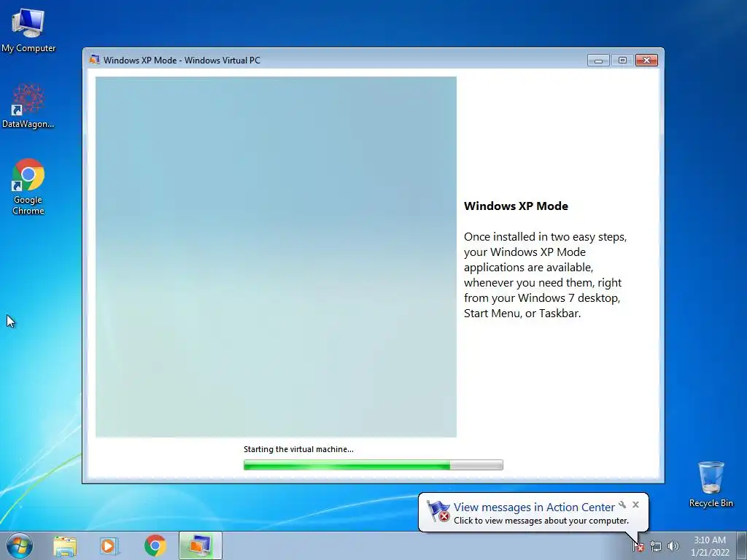Click the Show desktop strip beside the clock

[x=742, y=545]
